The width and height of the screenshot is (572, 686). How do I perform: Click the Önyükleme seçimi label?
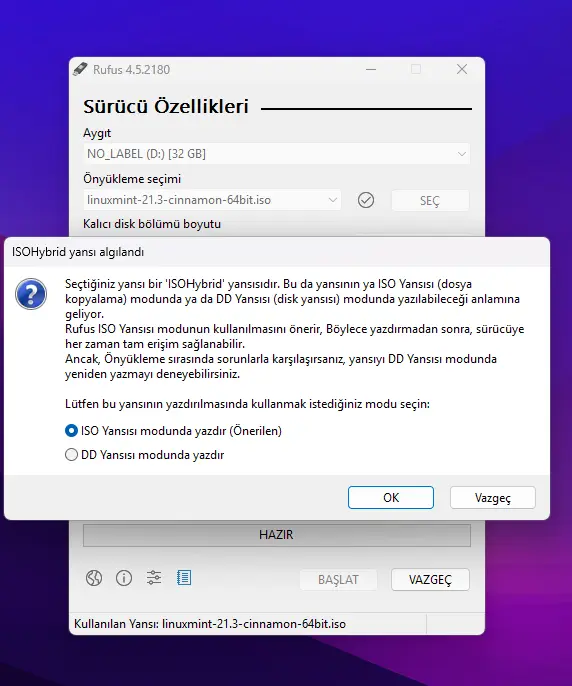point(132,179)
